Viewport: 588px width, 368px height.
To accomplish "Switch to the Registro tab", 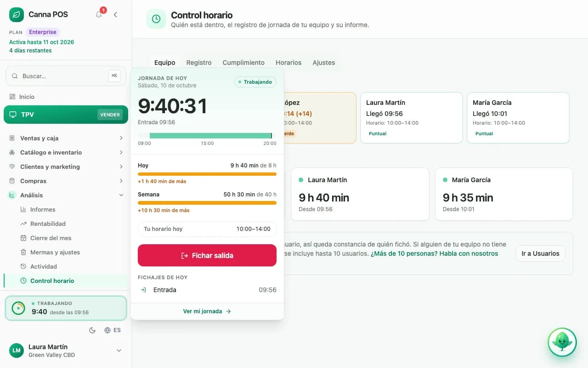I will [x=199, y=63].
